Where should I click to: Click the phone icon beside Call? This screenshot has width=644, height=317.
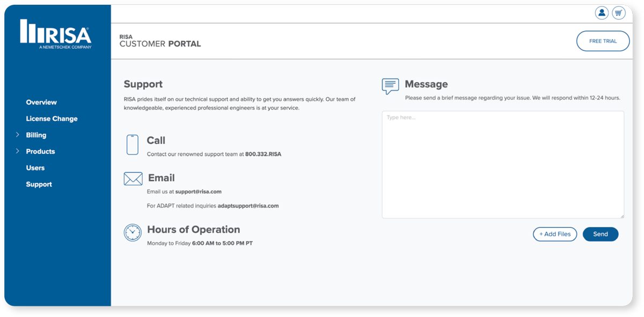(133, 145)
